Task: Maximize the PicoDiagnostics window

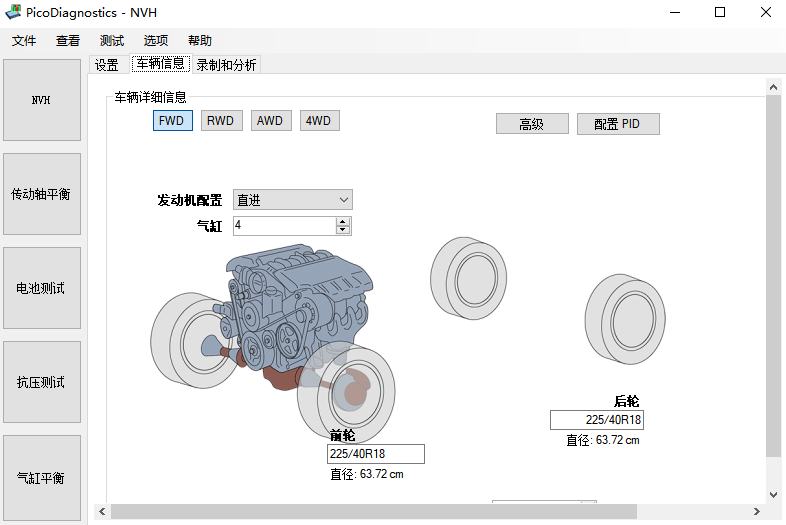Action: (x=720, y=13)
